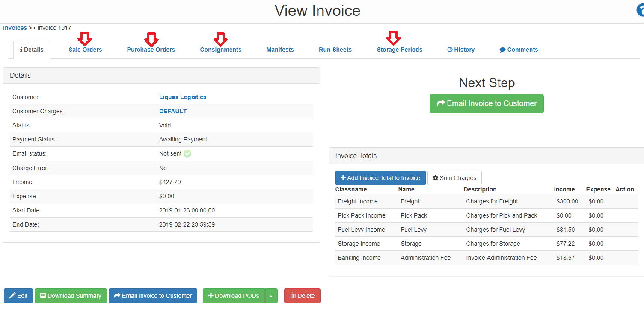Select the Manifests tab
The image size is (644, 312).
click(x=280, y=50)
